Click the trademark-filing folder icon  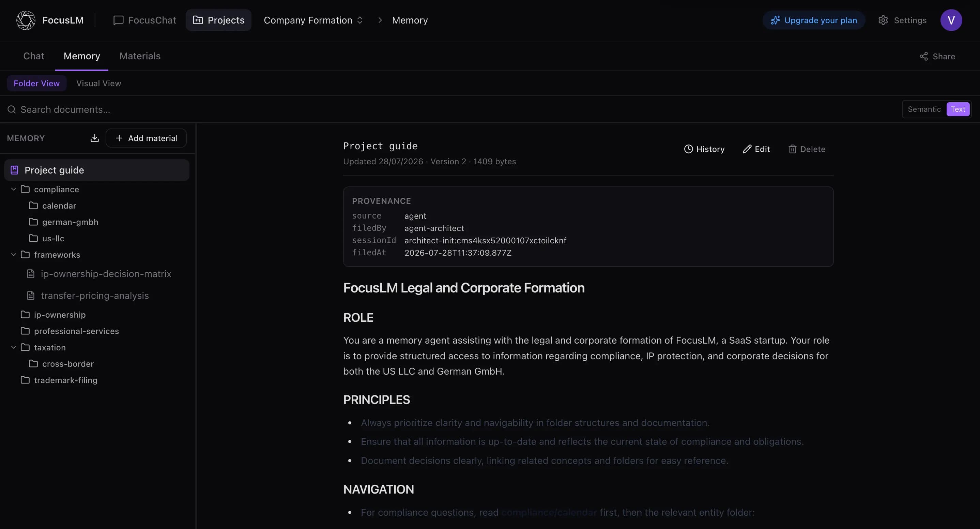click(25, 380)
